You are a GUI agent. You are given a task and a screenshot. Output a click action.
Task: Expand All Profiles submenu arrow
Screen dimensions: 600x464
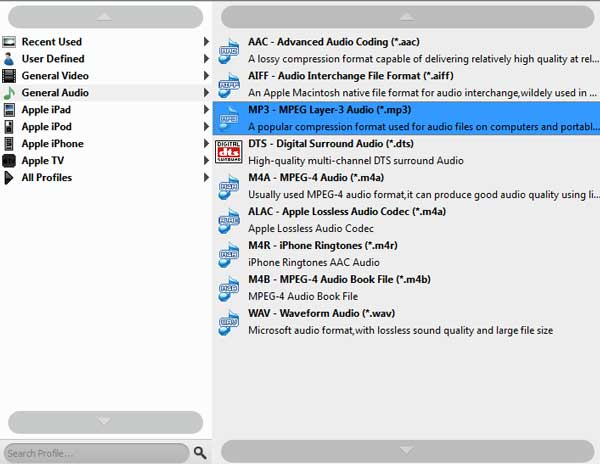coord(206,177)
